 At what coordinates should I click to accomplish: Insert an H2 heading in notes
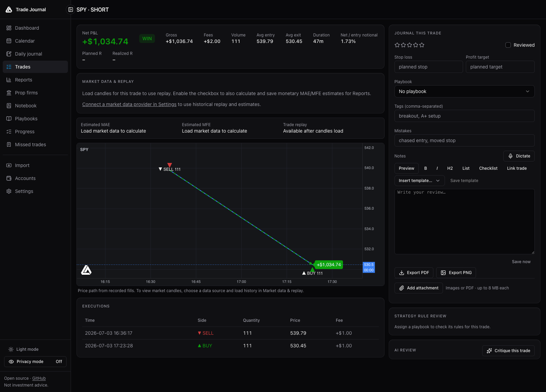tap(450, 168)
